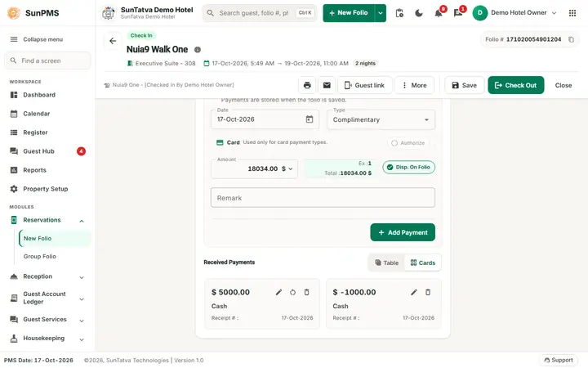
Task: Click the Date field showing 17-Oct-2026
Action: [x=265, y=119]
